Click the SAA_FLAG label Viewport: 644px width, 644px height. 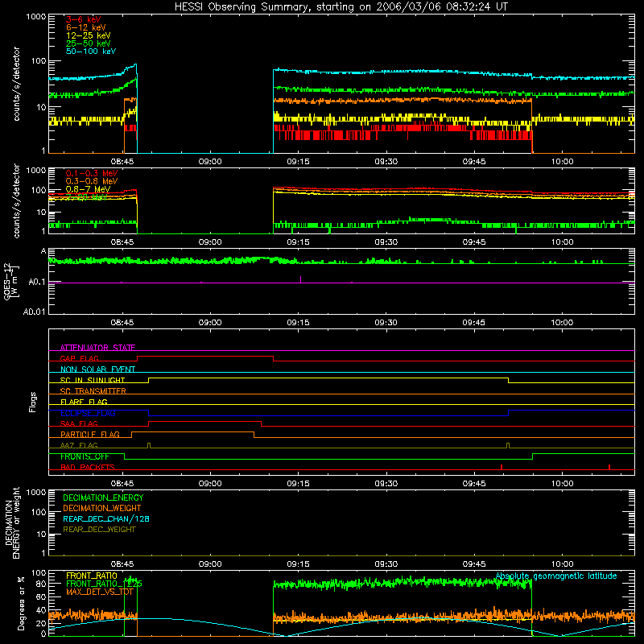[x=79, y=423]
